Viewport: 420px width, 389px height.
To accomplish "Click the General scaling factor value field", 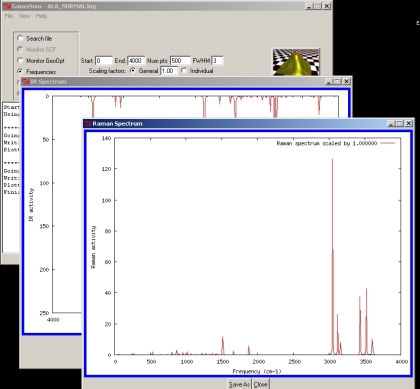I will coord(169,71).
